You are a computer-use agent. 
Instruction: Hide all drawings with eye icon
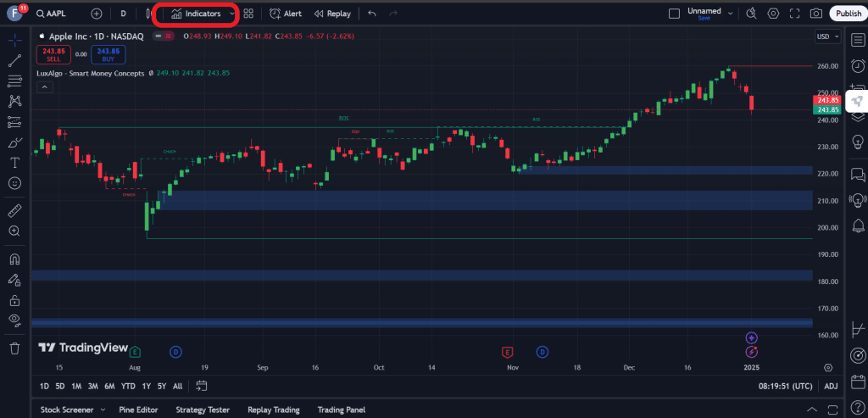pos(15,320)
